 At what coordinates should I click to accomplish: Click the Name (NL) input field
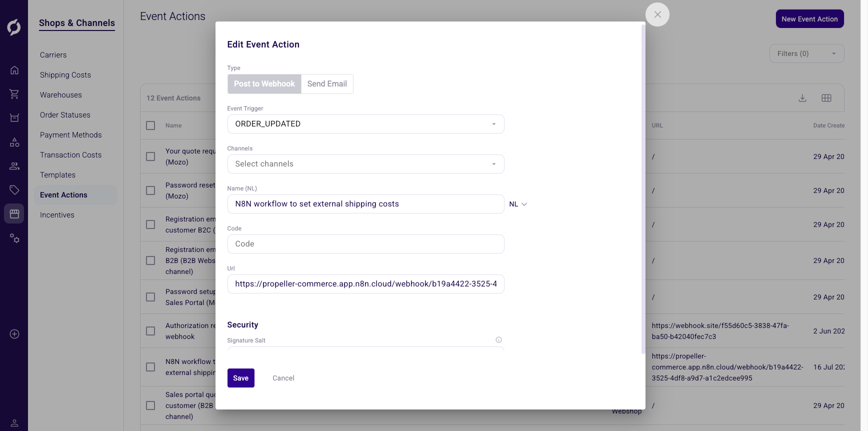tap(365, 204)
